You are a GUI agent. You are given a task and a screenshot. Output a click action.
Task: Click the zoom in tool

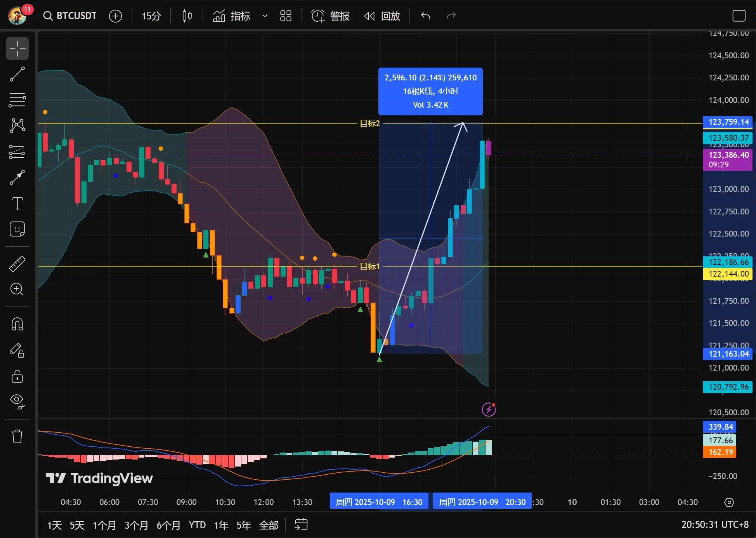[x=17, y=289]
